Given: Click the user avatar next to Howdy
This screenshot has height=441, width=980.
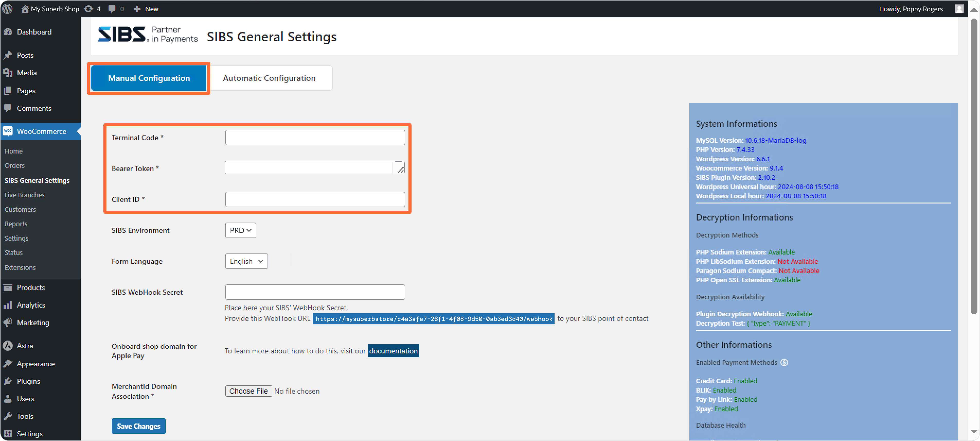Looking at the screenshot, I should point(959,9).
